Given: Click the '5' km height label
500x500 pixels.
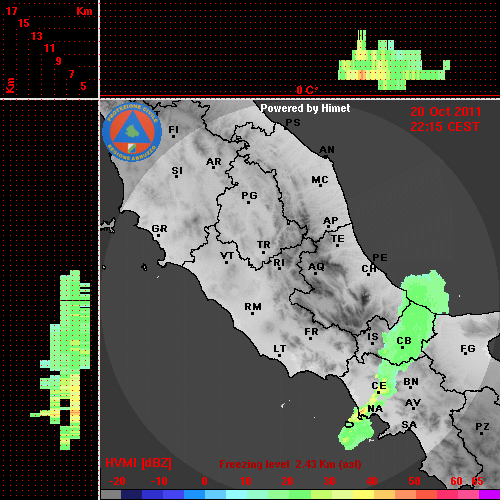Looking at the screenshot, I should pyautogui.click(x=83, y=86).
